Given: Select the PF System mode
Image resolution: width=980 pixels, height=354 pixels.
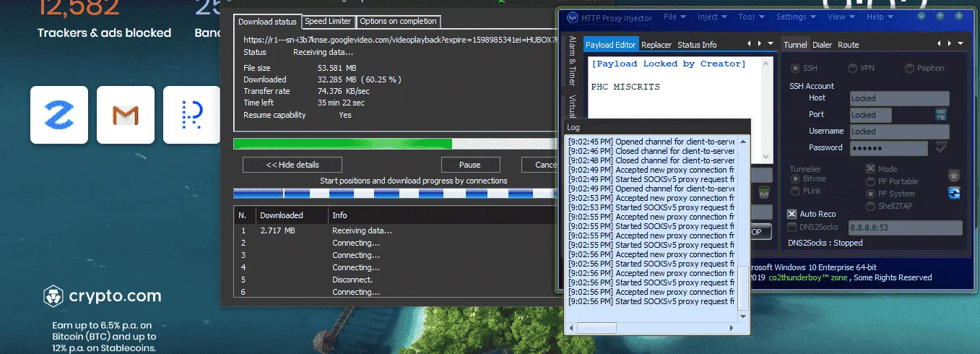Looking at the screenshot, I should point(871,194).
